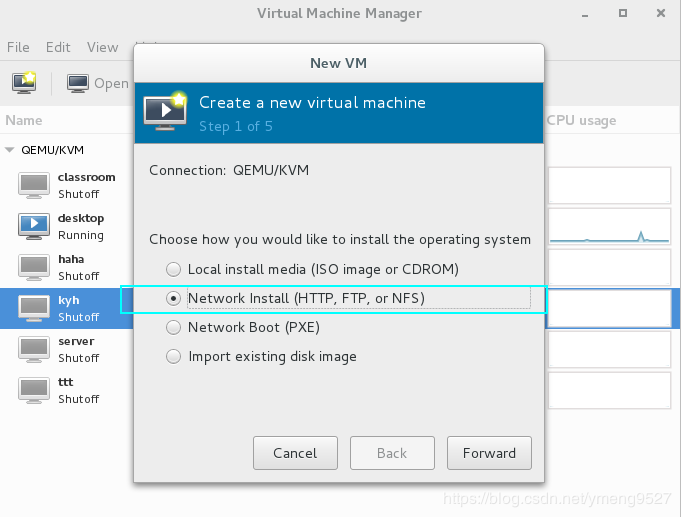
Task: Maximize the Virtual Machine Manager window
Action: [623, 13]
